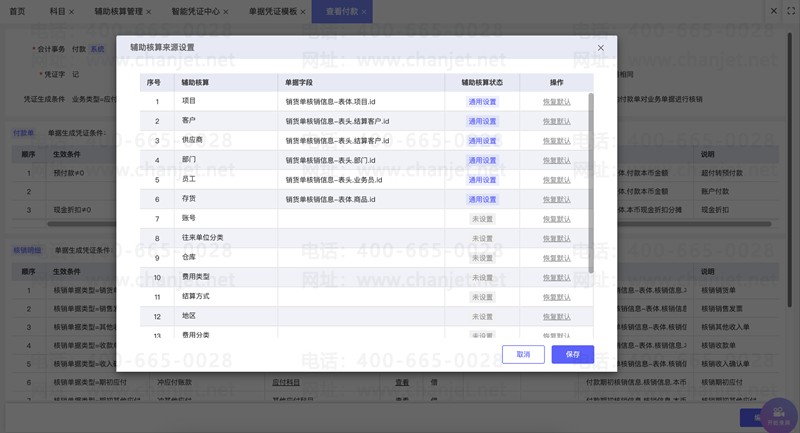Click the 查看 link beside 应付科目

coord(402,382)
